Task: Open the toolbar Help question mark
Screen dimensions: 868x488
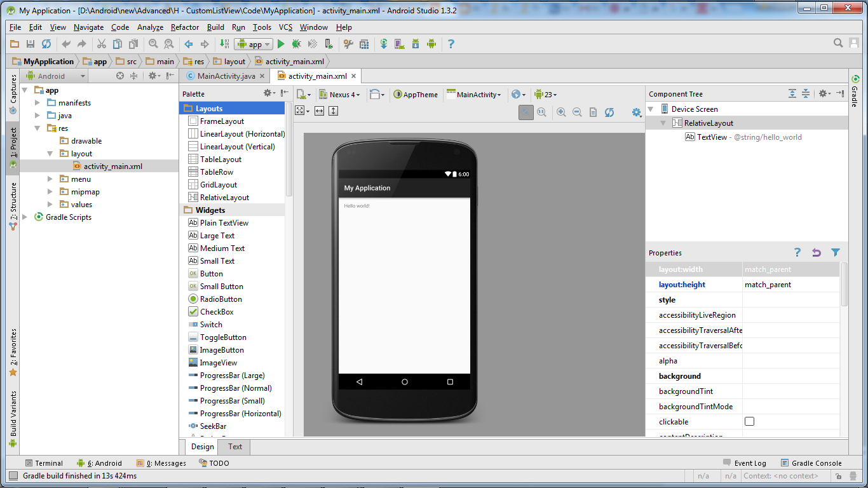Action: [451, 44]
